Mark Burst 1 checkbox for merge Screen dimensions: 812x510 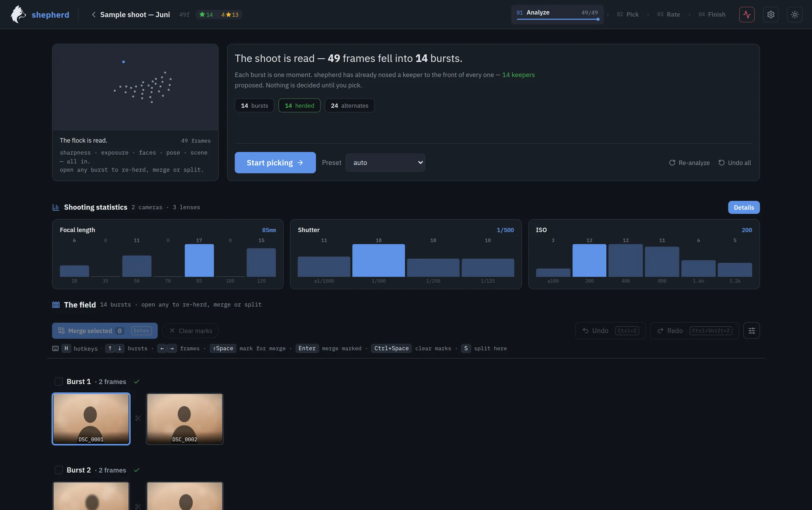59,381
